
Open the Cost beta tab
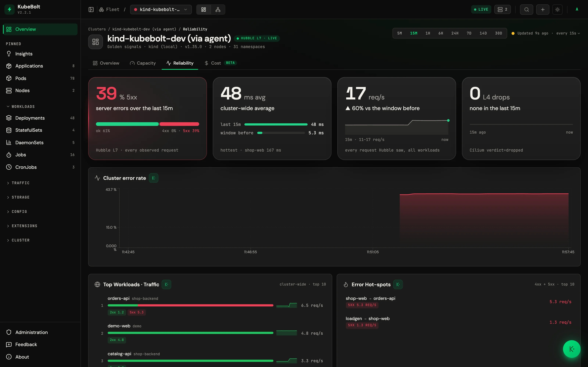(220, 63)
